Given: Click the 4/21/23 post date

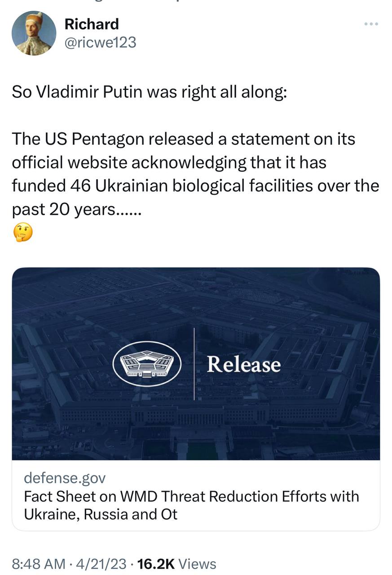Looking at the screenshot, I should [x=101, y=564].
